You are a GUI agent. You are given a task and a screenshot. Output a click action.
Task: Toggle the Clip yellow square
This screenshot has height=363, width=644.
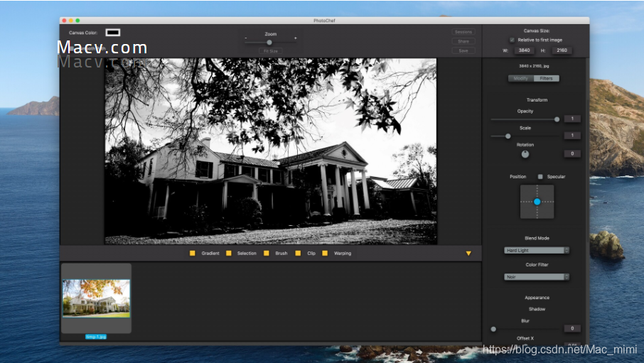tap(298, 254)
